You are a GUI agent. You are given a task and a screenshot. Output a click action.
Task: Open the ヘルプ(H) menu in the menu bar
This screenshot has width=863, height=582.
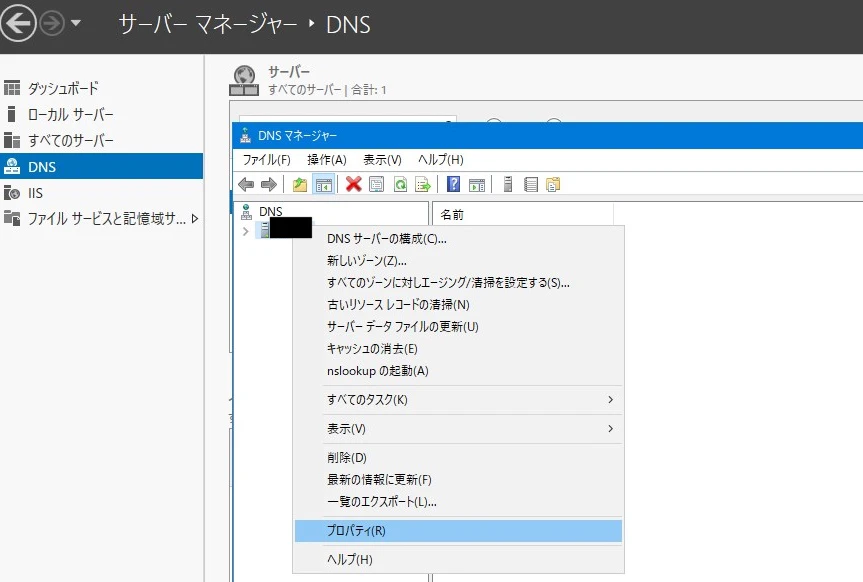[x=440, y=160]
